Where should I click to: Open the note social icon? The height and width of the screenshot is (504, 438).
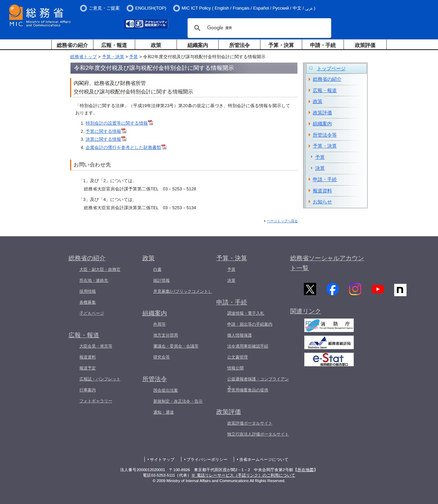coord(400,290)
